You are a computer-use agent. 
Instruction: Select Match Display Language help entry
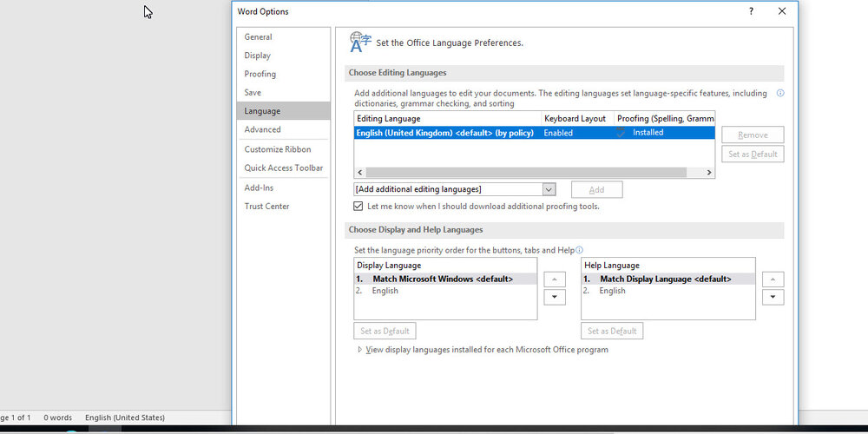pyautogui.click(x=668, y=279)
